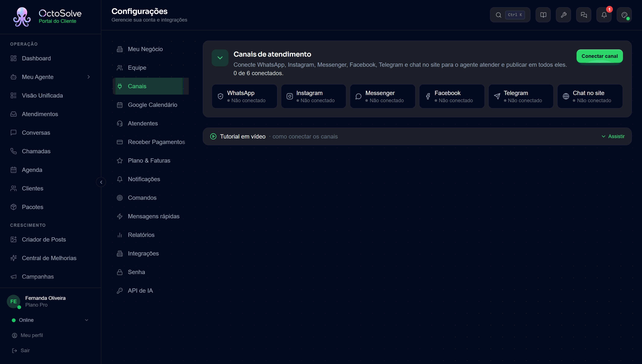The width and height of the screenshot is (642, 364).
Task: Select the Chat no site channel card
Action: 590,96
